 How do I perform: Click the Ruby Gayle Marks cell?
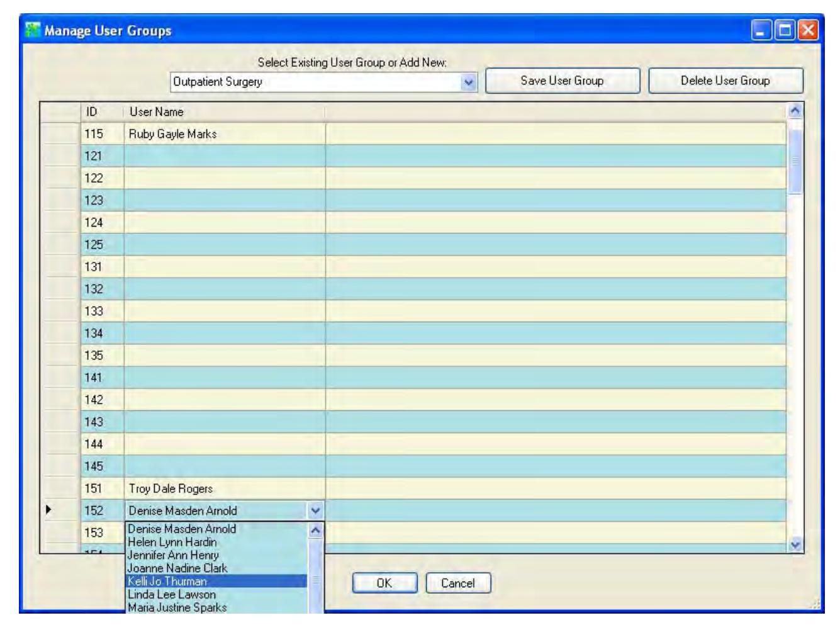[225, 134]
